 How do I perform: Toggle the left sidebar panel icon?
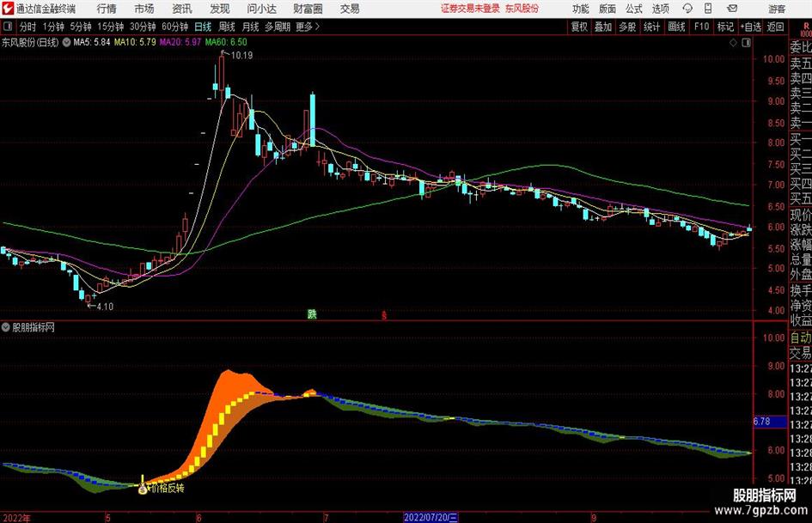pyautogui.click(x=8, y=27)
